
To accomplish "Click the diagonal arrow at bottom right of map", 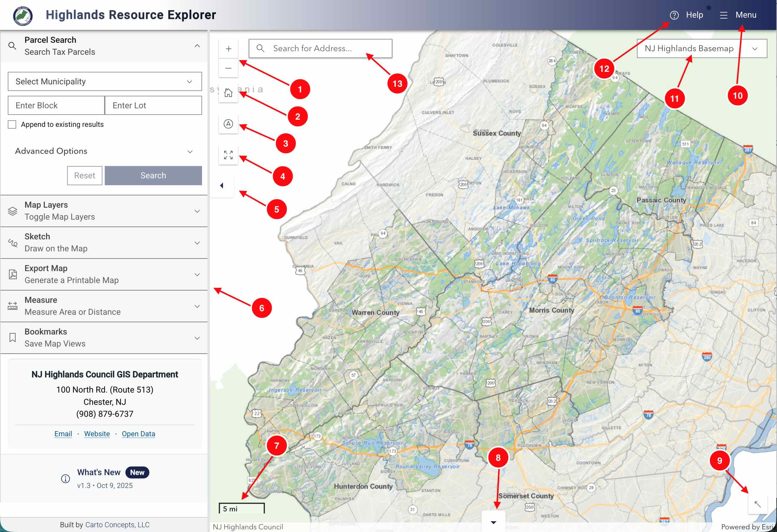I will (x=757, y=504).
